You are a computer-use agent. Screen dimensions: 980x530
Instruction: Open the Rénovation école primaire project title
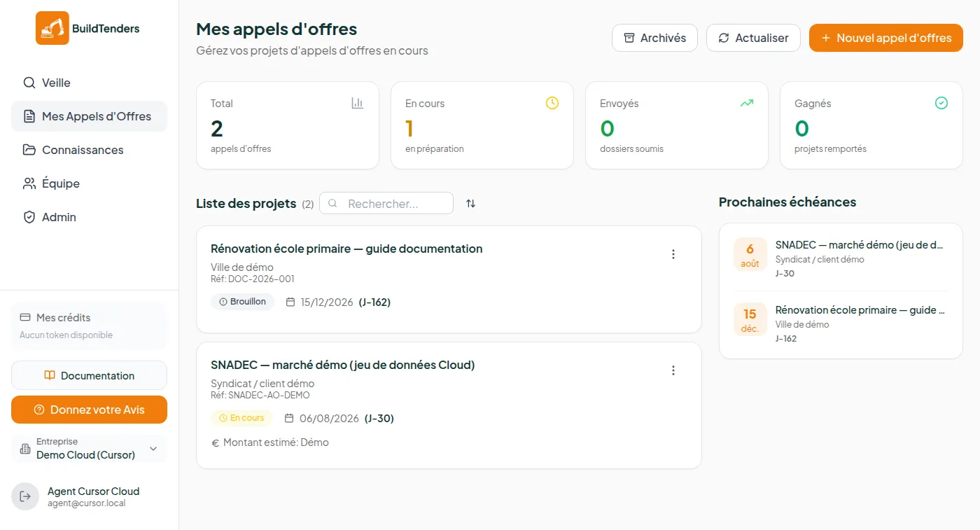click(346, 249)
